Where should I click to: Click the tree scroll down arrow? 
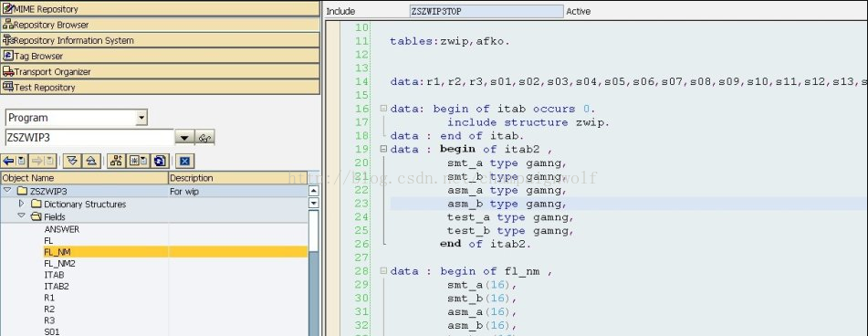(x=314, y=203)
